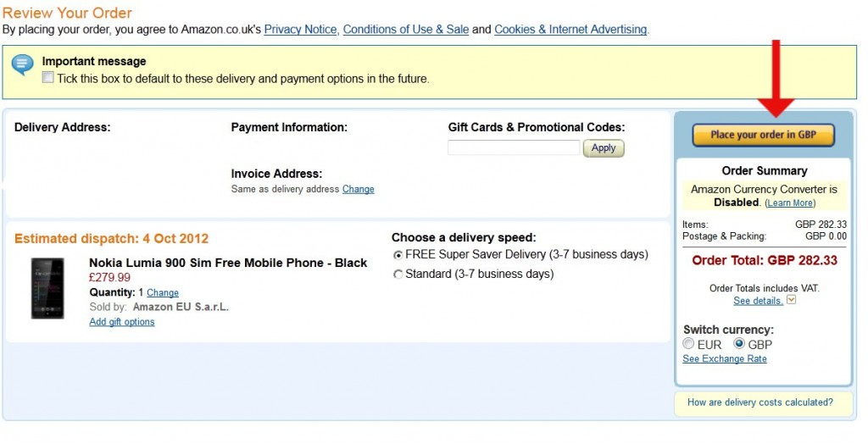View the See Exchange Rate link
868x444 pixels.
pos(725,359)
